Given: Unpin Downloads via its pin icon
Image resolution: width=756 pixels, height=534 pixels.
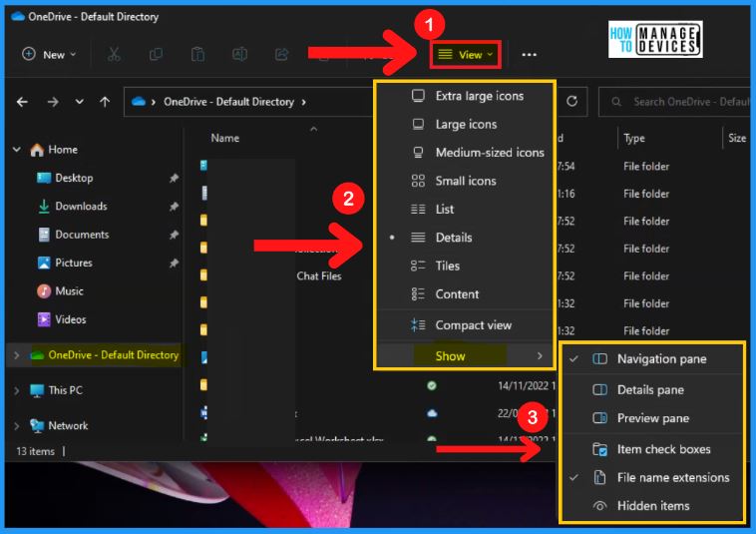Looking at the screenshot, I should pyautogui.click(x=174, y=207).
